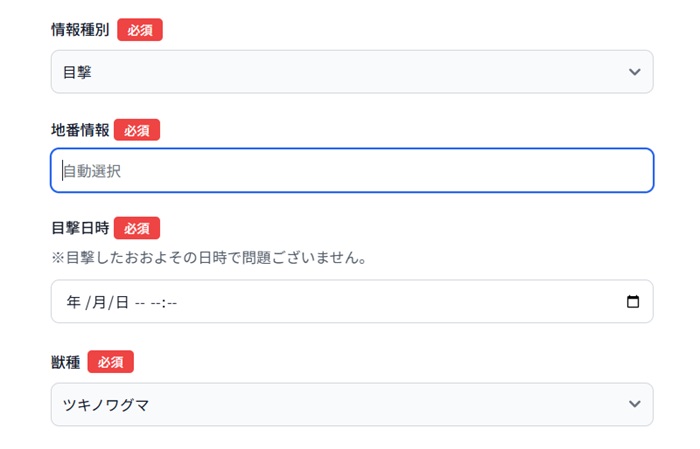700x449 pixels.
Task: Open the 情報種別 dropdown showing 目撃
Action: [340, 72]
